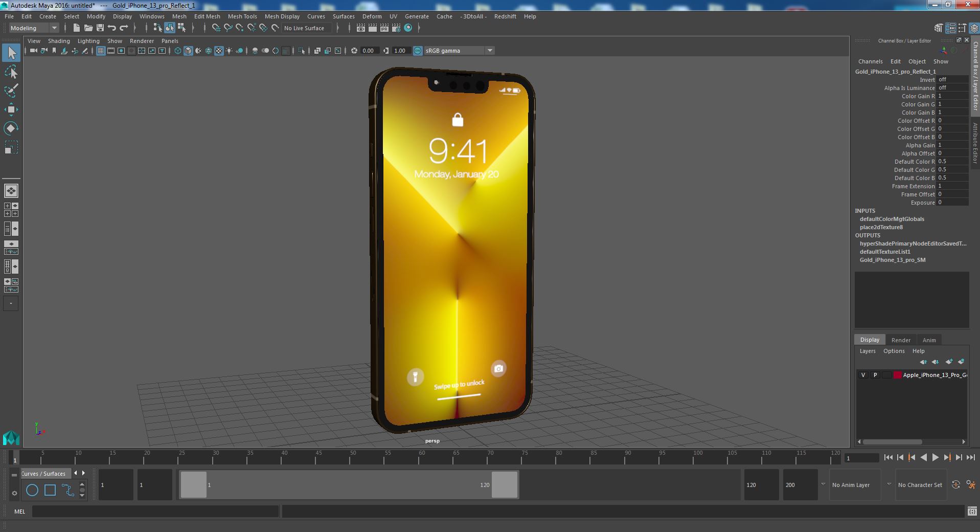The width and height of the screenshot is (980, 532).
Task: Create NURBS square from shelf
Action: [x=50, y=490]
